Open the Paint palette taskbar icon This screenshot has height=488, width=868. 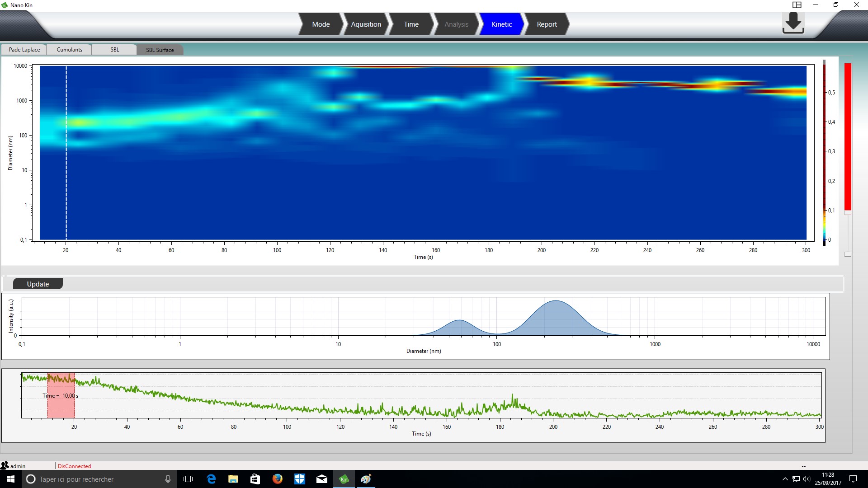pos(366,479)
